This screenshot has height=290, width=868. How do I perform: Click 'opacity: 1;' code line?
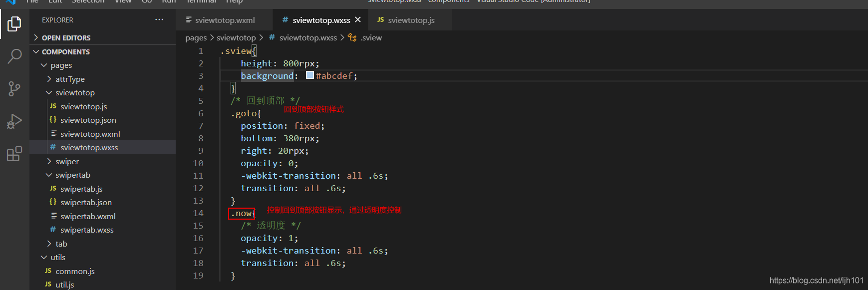coord(270,238)
